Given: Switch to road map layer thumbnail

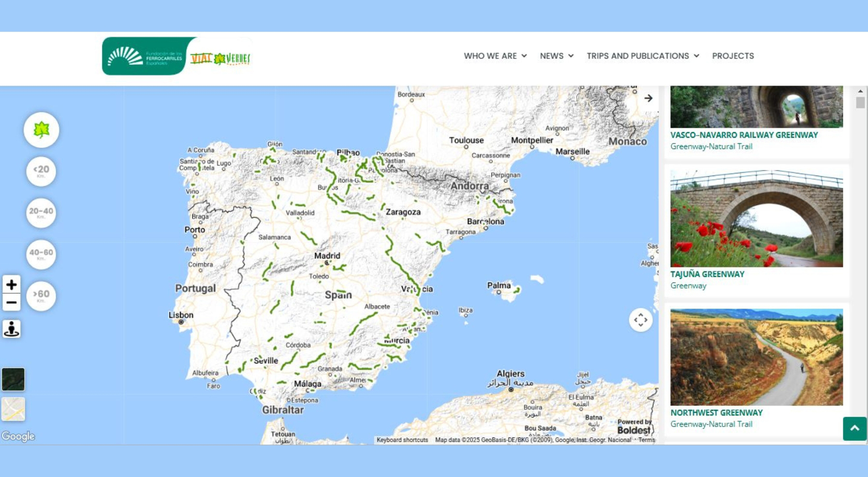Looking at the screenshot, I should 13,409.
